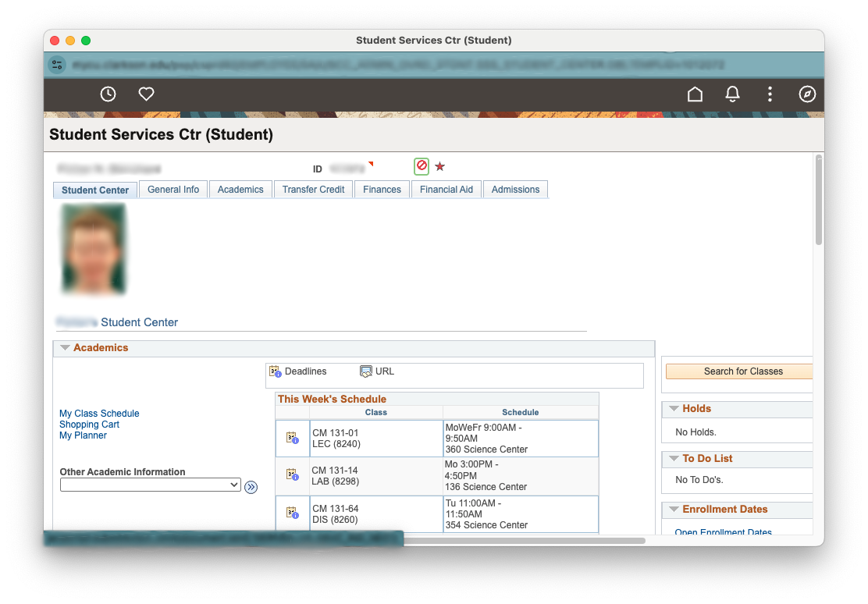Image resolution: width=868 pixels, height=604 pixels.
Task: Click the star indicator beside the ID
Action: (x=439, y=167)
